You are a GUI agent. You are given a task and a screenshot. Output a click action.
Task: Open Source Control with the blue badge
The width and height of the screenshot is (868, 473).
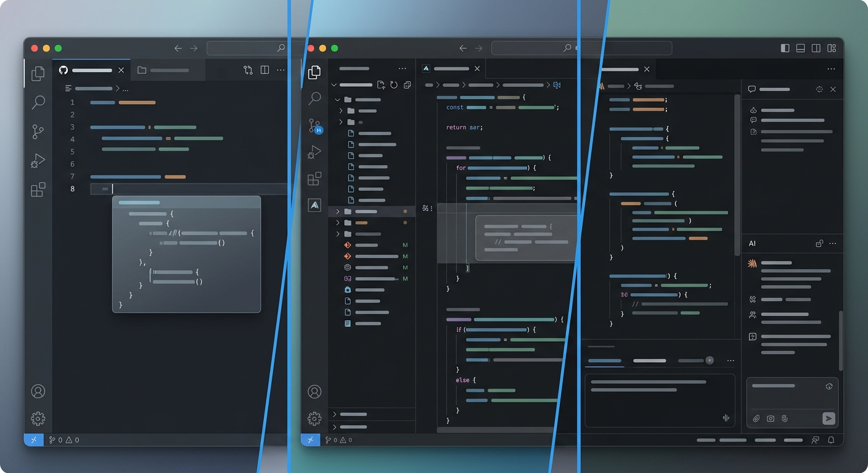pyautogui.click(x=315, y=126)
